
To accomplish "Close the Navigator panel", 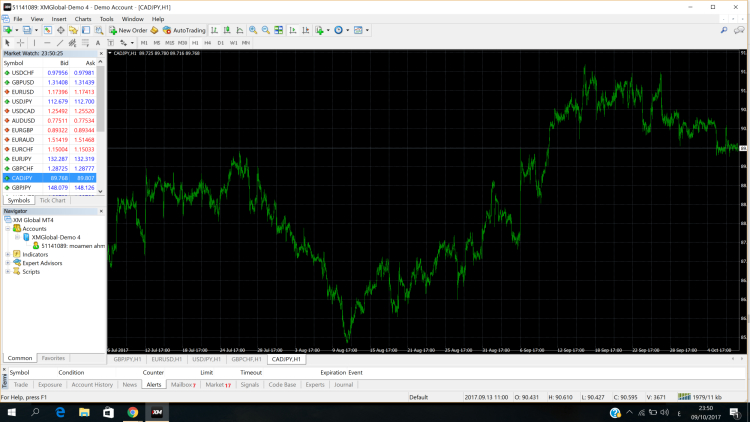I will point(101,211).
